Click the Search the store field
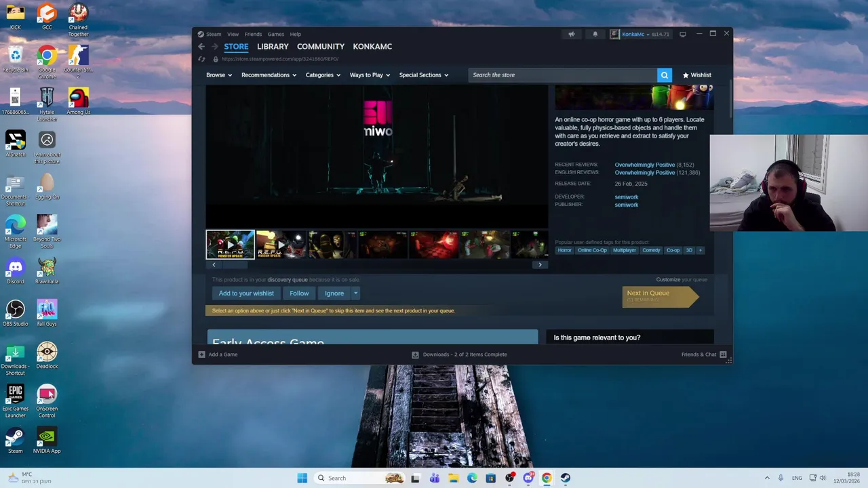 (562, 75)
